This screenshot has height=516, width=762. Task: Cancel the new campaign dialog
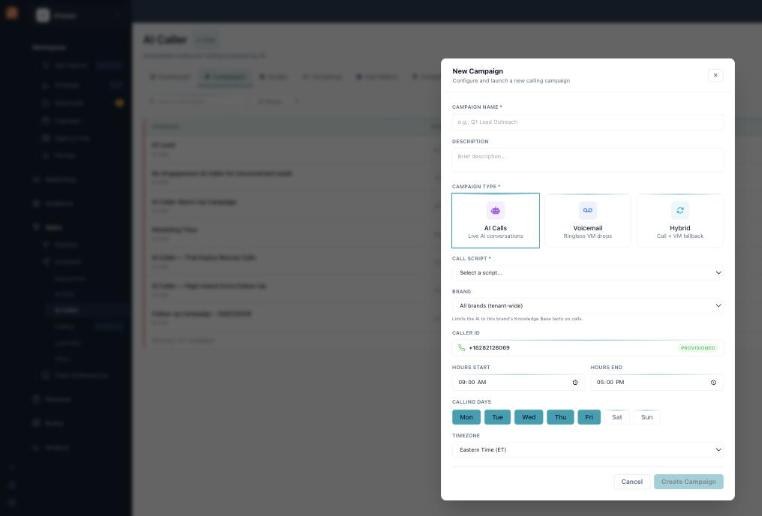pos(632,482)
